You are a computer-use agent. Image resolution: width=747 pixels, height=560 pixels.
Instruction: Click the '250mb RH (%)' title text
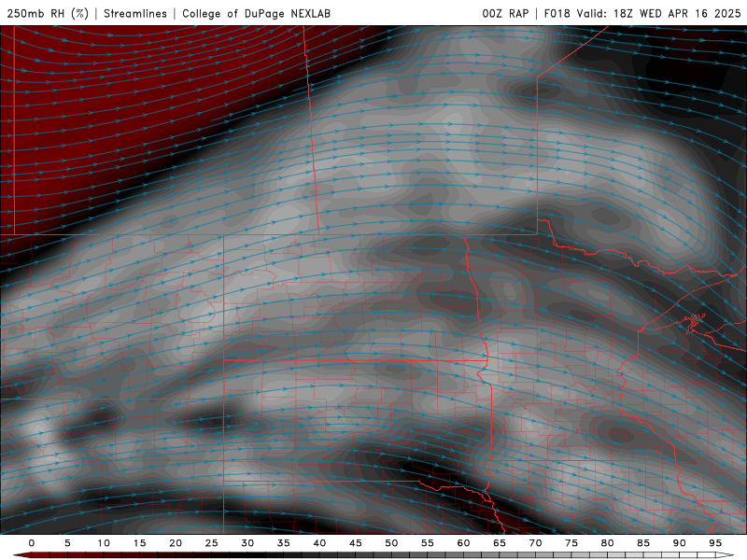(x=48, y=13)
